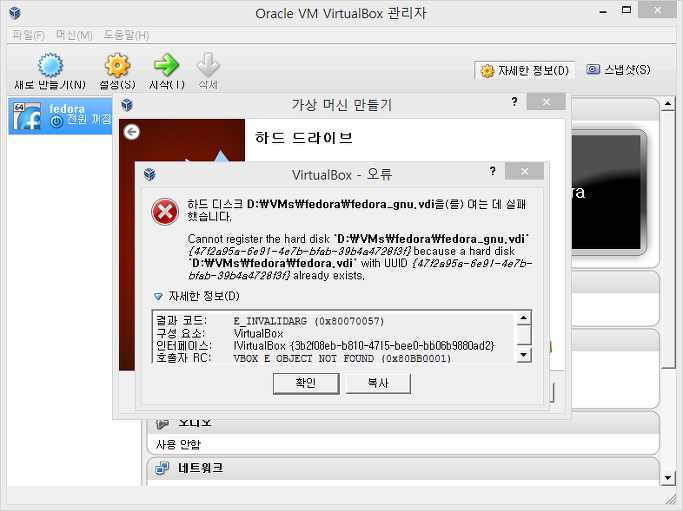Click the 사용 안함 audio status text
The width and height of the screenshot is (683, 511).
[179, 444]
